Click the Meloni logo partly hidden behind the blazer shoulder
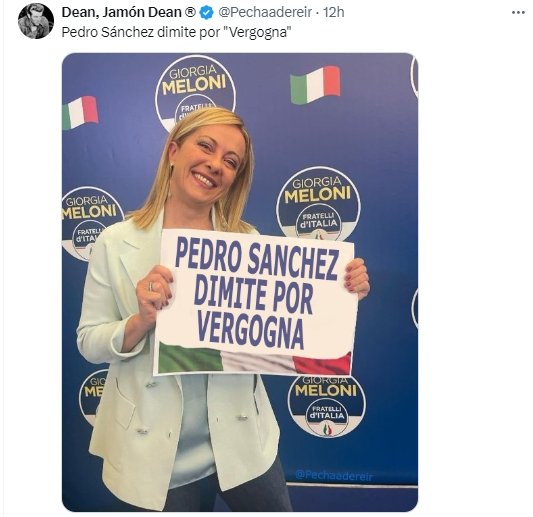Screen dimensions: 533x517 tap(89, 223)
